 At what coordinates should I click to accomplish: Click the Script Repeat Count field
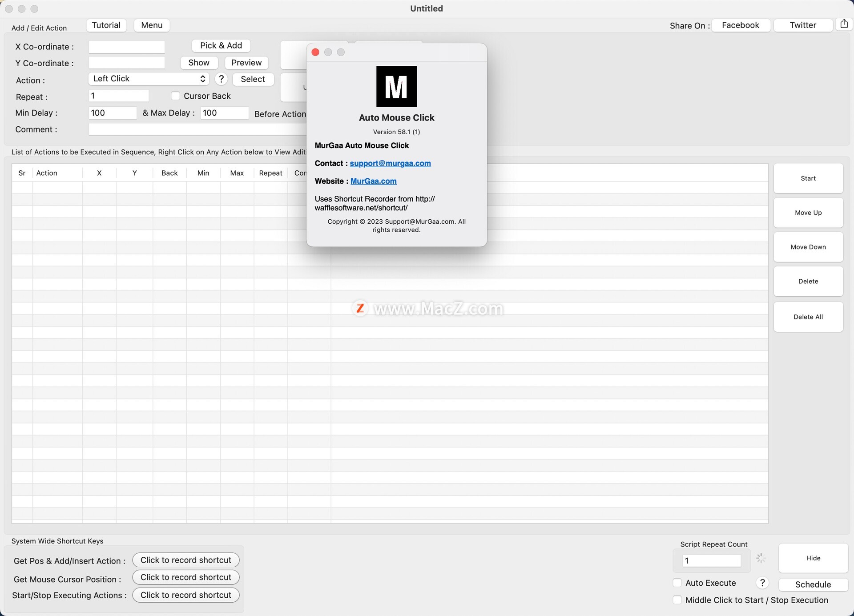[712, 561]
